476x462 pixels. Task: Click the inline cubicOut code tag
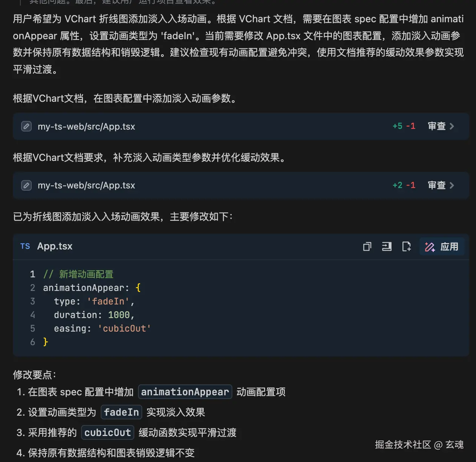click(x=107, y=433)
